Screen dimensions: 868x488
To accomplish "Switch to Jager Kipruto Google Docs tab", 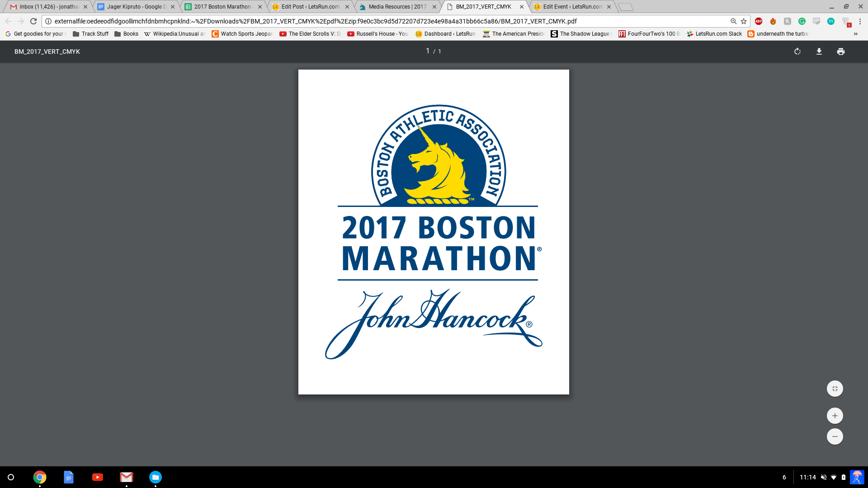I will pyautogui.click(x=136, y=7).
